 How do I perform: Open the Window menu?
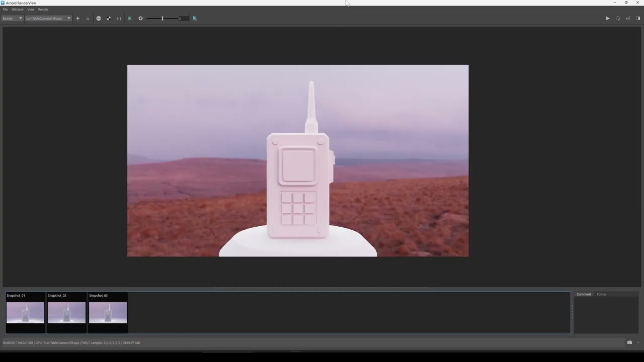click(x=18, y=10)
